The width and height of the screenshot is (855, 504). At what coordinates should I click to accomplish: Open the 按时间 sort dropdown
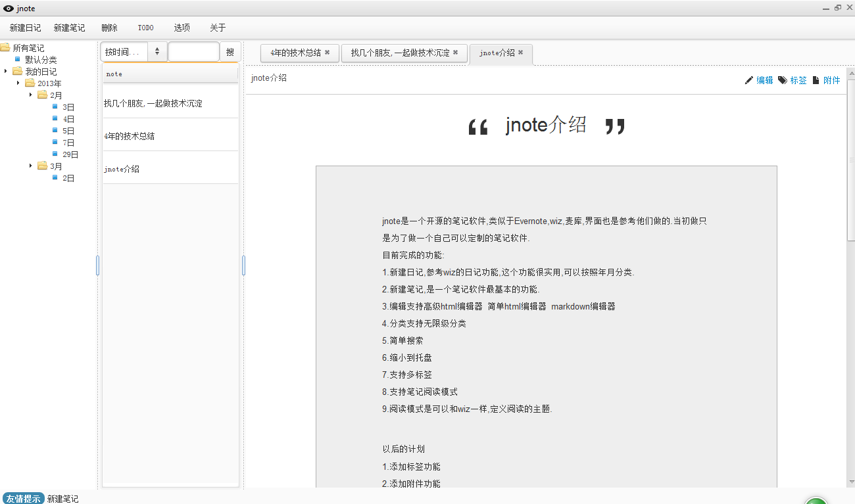(x=134, y=51)
